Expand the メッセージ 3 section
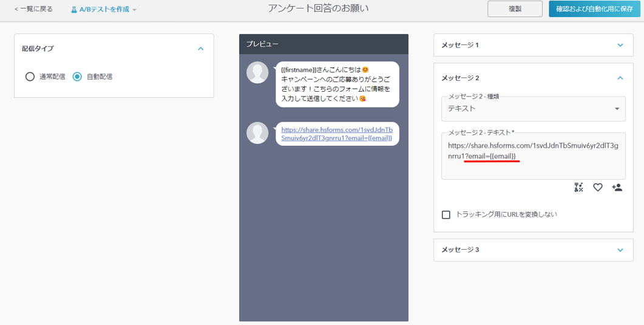Viewport: 644px width, 325px height. (x=620, y=250)
